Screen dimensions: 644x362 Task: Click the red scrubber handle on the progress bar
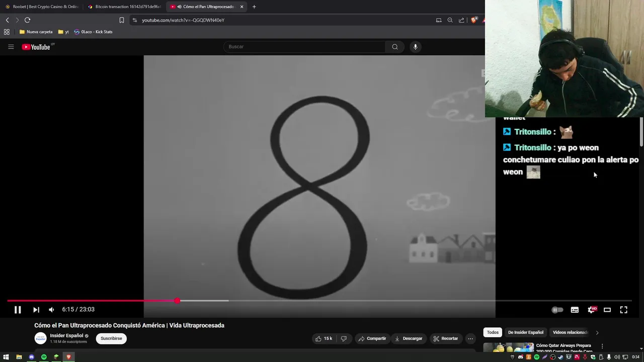(177, 301)
